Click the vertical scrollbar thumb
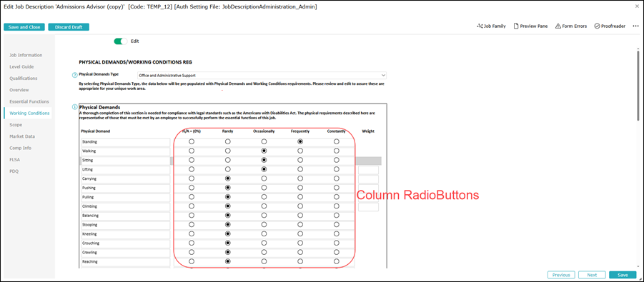 point(638,86)
